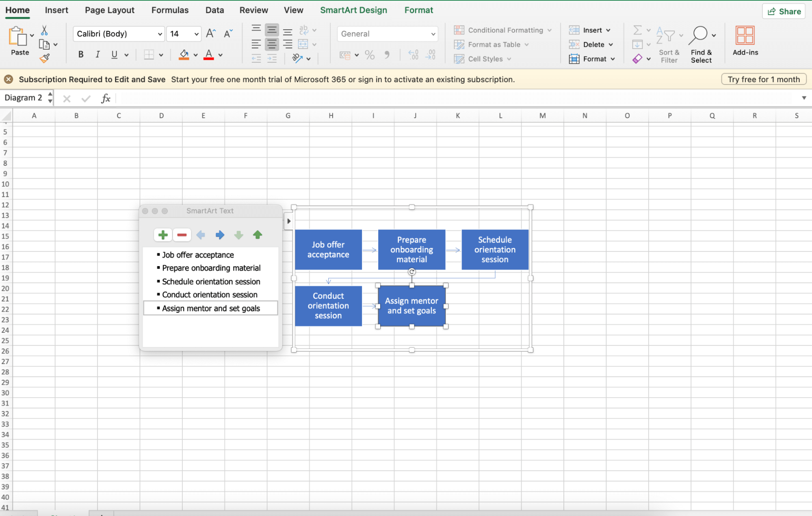Demote selected item with the right arrow icon
Image resolution: width=812 pixels, height=516 pixels.
click(x=219, y=235)
